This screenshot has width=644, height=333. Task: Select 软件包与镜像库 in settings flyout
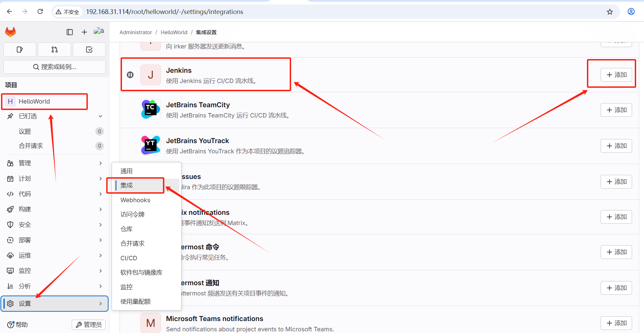[147, 273]
